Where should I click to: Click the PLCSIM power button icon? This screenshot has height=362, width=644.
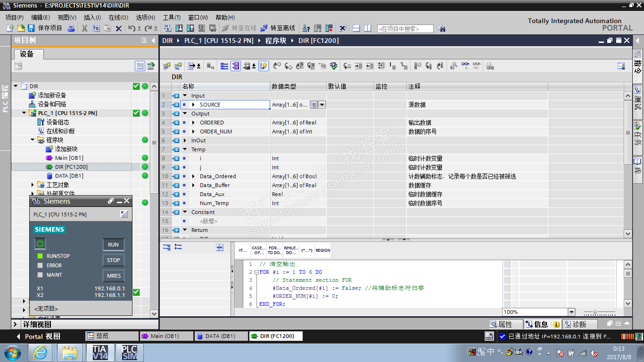tap(40, 244)
